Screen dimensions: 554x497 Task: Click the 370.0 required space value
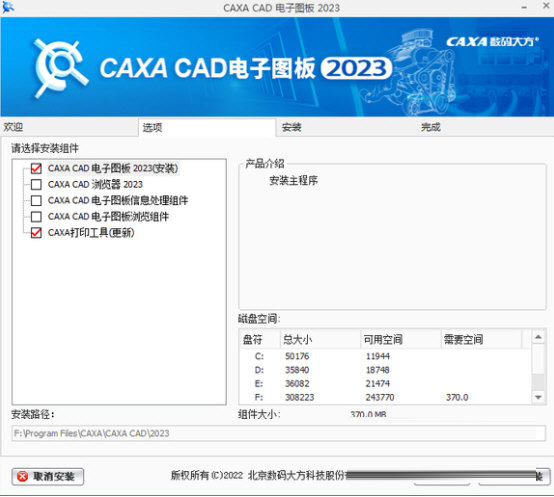[x=457, y=398]
